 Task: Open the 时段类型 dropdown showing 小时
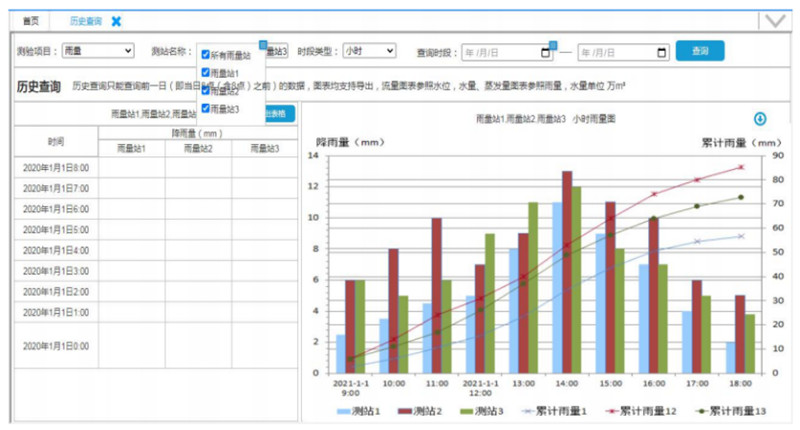(x=369, y=50)
